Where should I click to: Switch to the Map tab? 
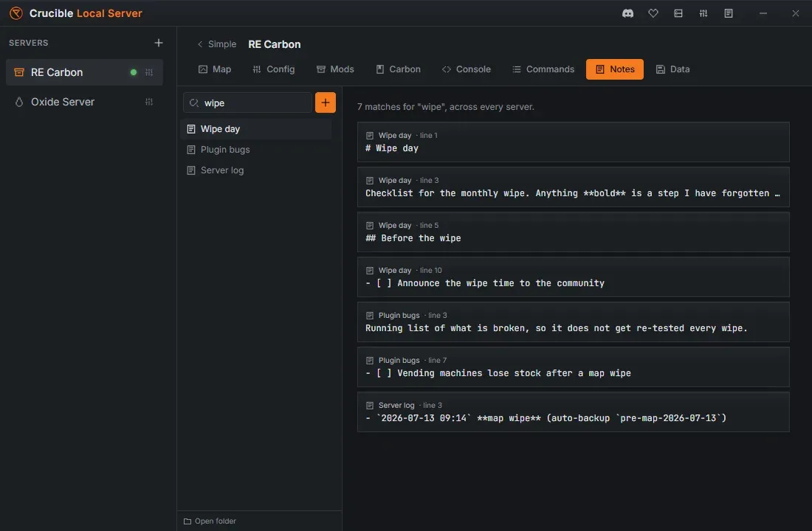pyautogui.click(x=215, y=69)
